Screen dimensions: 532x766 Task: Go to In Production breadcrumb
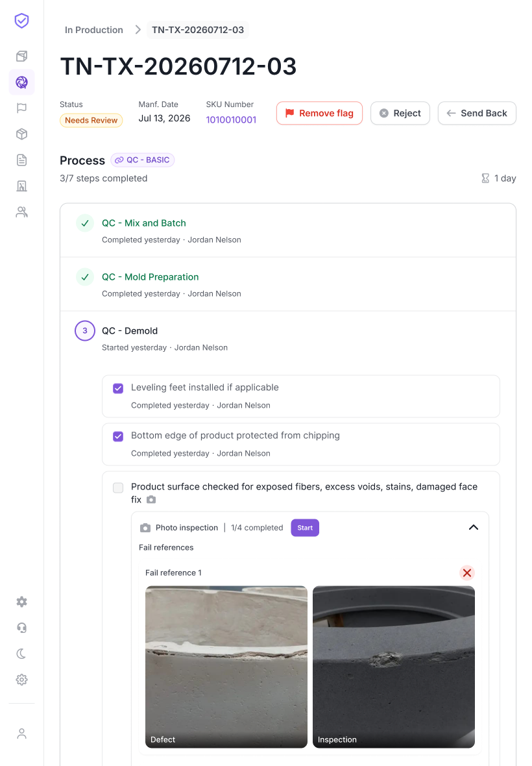pos(93,30)
